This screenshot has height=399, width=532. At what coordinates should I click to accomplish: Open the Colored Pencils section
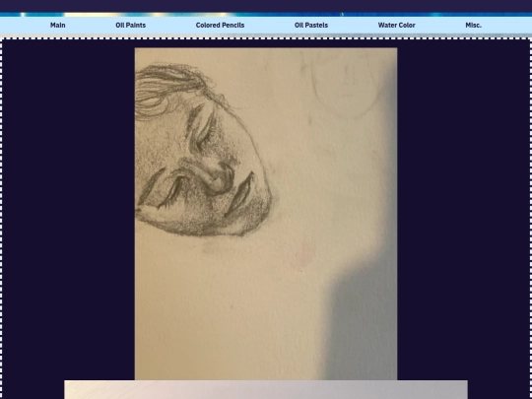(x=220, y=25)
